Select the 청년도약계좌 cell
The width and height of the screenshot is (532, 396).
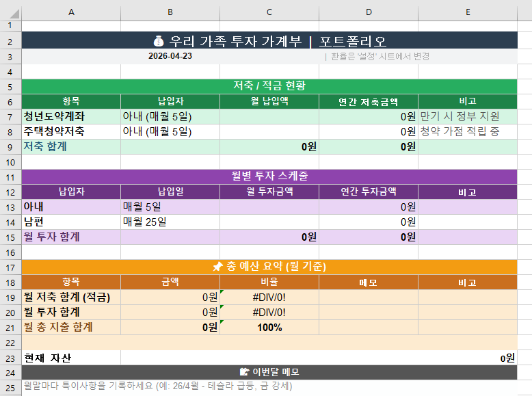click(x=71, y=117)
